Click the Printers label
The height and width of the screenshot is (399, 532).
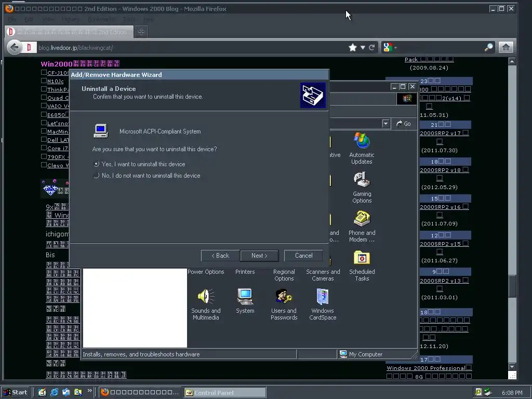tap(245, 272)
